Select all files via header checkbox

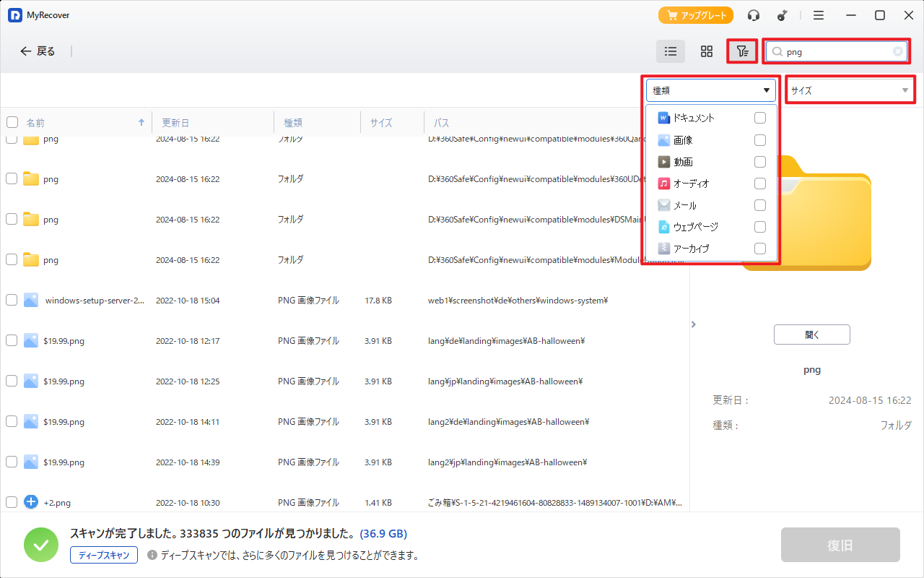[12, 122]
